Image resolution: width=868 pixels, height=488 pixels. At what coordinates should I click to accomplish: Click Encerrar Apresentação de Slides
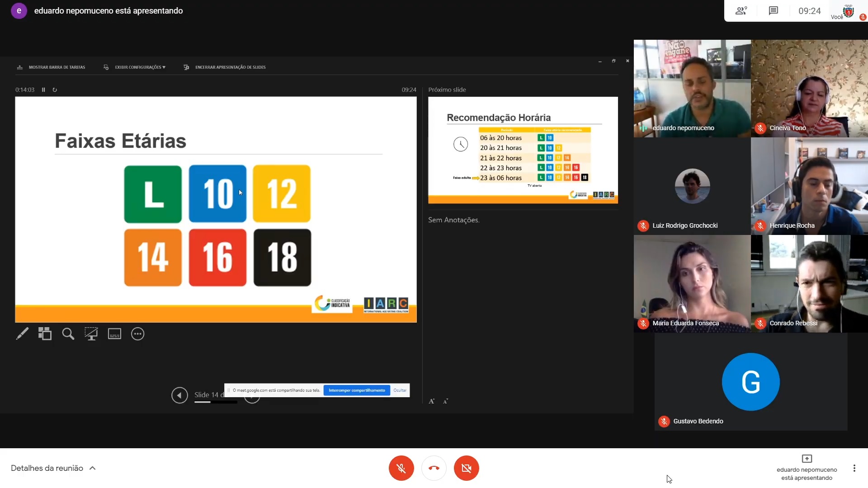click(230, 67)
